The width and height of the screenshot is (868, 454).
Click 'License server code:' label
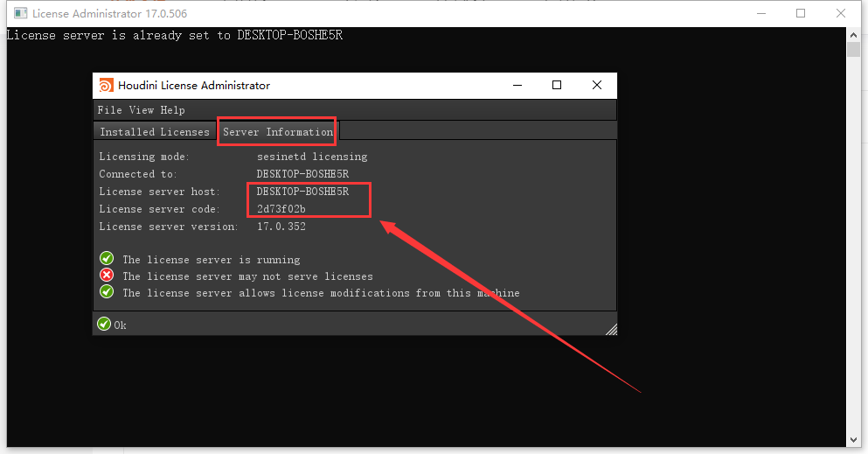click(159, 209)
